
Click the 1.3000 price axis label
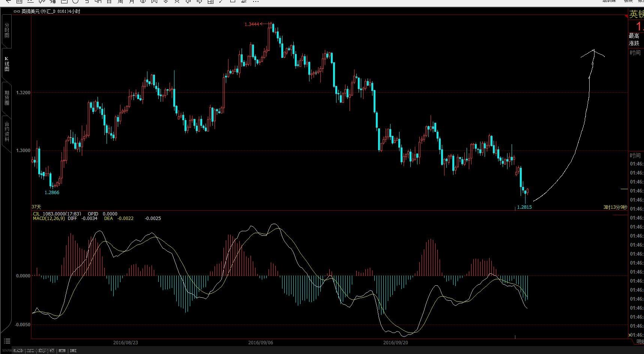click(x=23, y=151)
